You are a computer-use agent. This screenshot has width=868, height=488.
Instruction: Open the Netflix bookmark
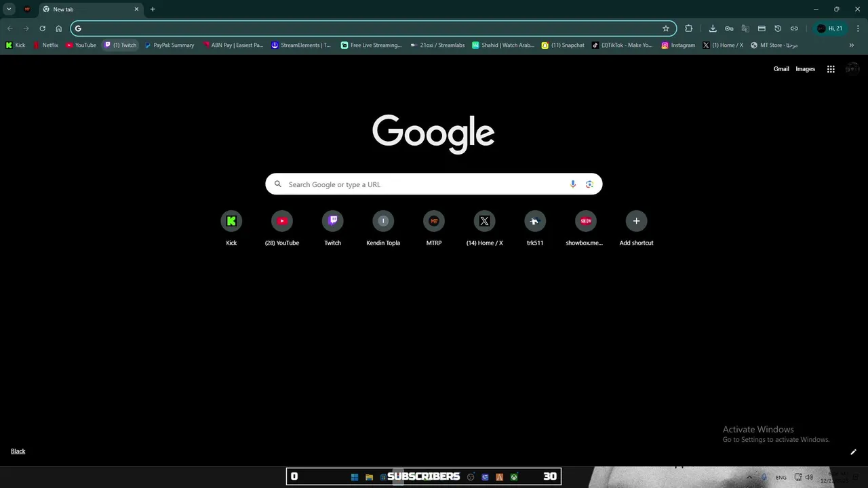click(46, 45)
